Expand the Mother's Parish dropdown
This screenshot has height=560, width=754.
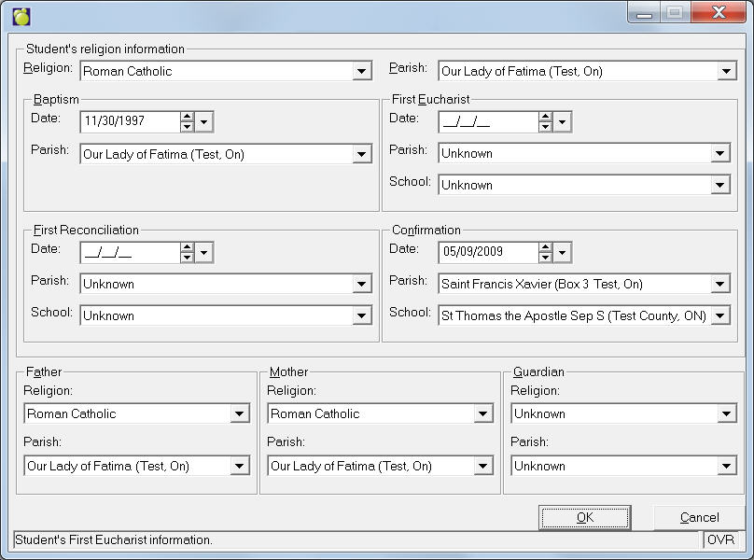pyautogui.click(x=483, y=466)
